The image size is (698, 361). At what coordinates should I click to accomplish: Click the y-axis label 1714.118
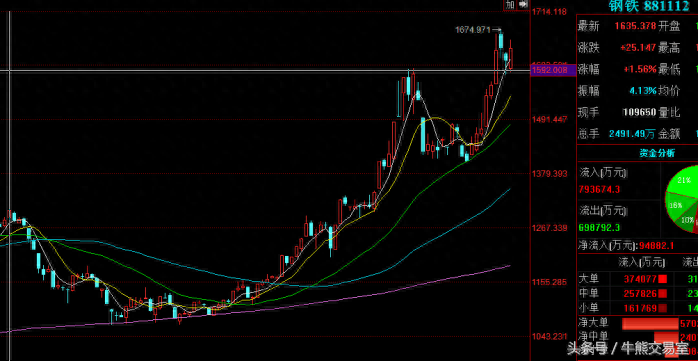pos(549,12)
